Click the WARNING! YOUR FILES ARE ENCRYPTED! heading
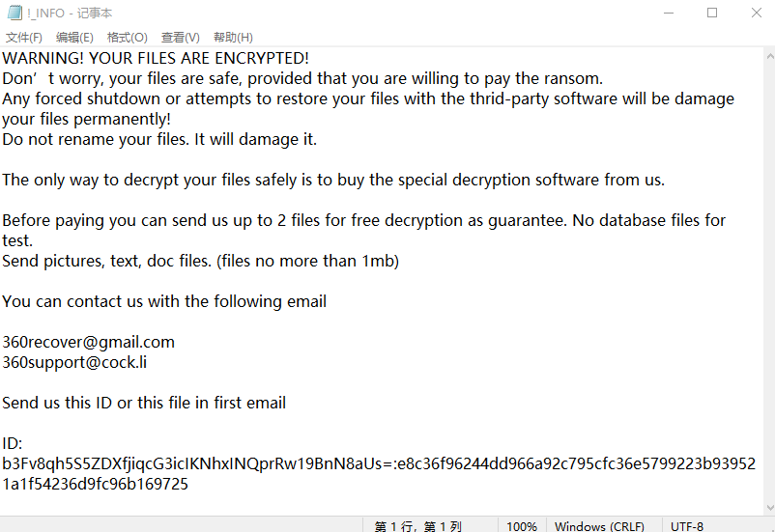 pos(156,58)
